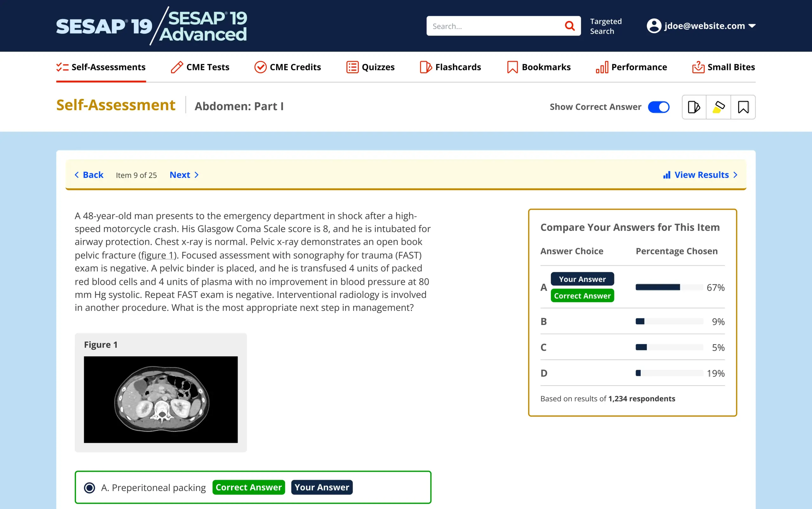Go to the Performance tab
Image resolution: width=812 pixels, height=509 pixels.
click(x=631, y=67)
